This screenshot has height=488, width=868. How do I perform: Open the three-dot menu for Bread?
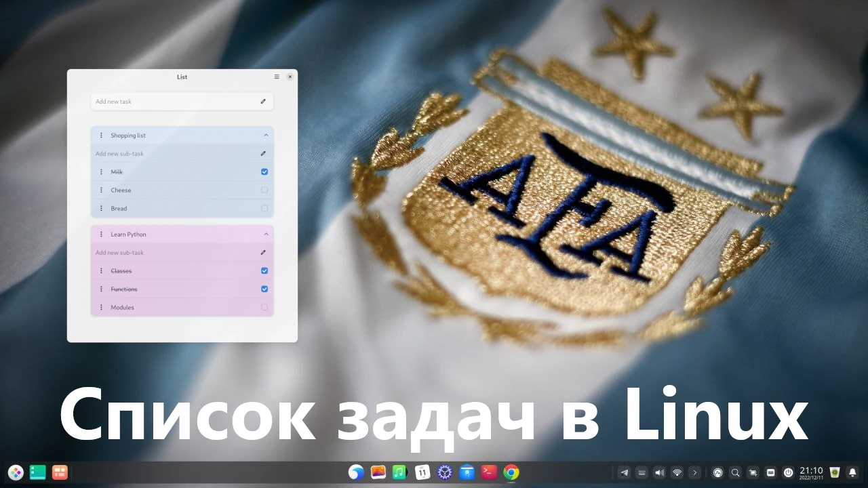101,208
